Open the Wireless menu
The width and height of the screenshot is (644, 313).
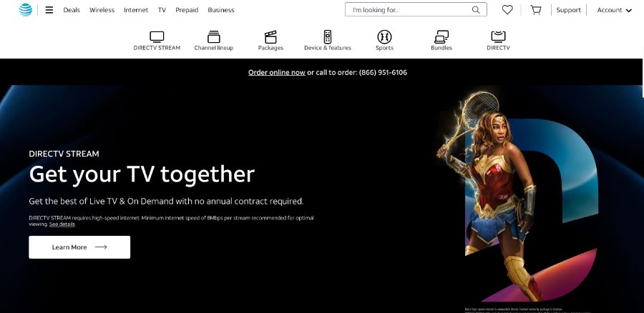click(102, 10)
